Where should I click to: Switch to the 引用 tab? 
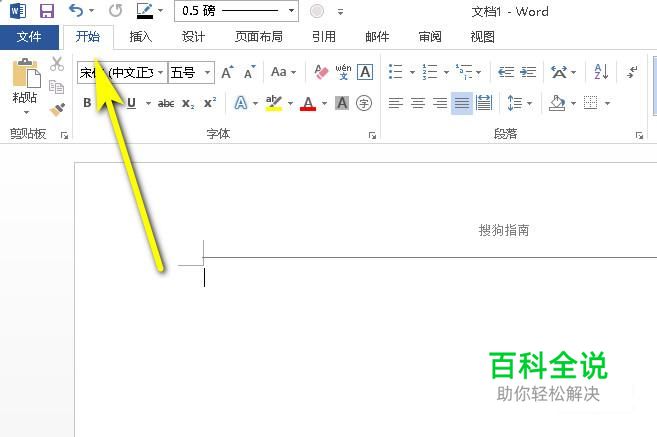pyautogui.click(x=323, y=37)
